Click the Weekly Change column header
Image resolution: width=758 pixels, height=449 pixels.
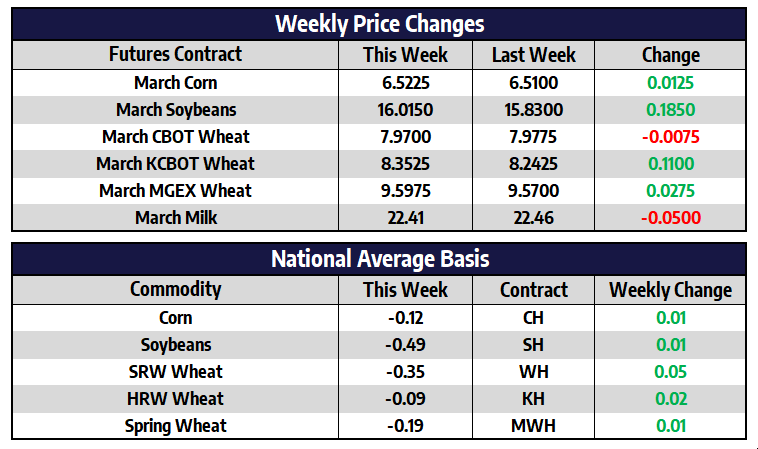coord(670,290)
